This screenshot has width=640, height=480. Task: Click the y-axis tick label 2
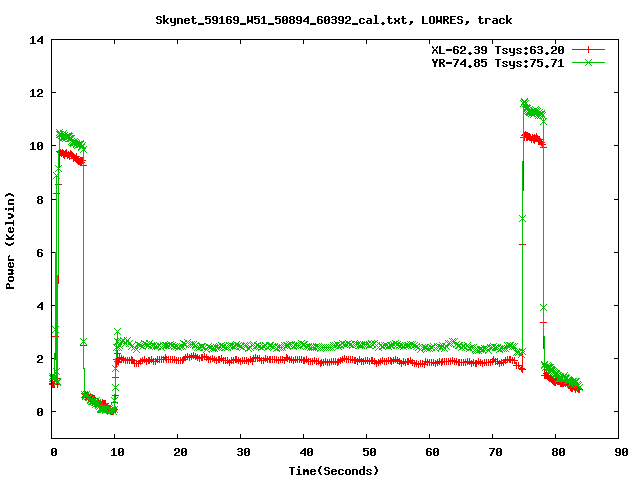pos(40,359)
